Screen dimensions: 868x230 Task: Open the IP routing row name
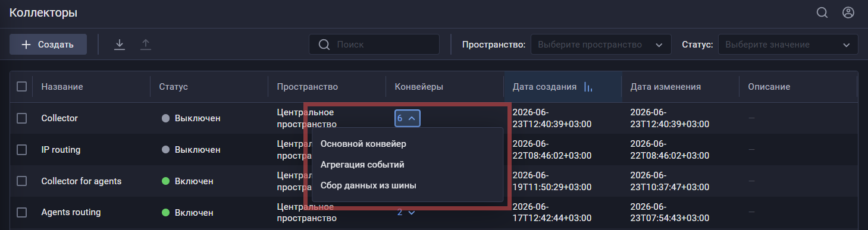[x=61, y=150]
